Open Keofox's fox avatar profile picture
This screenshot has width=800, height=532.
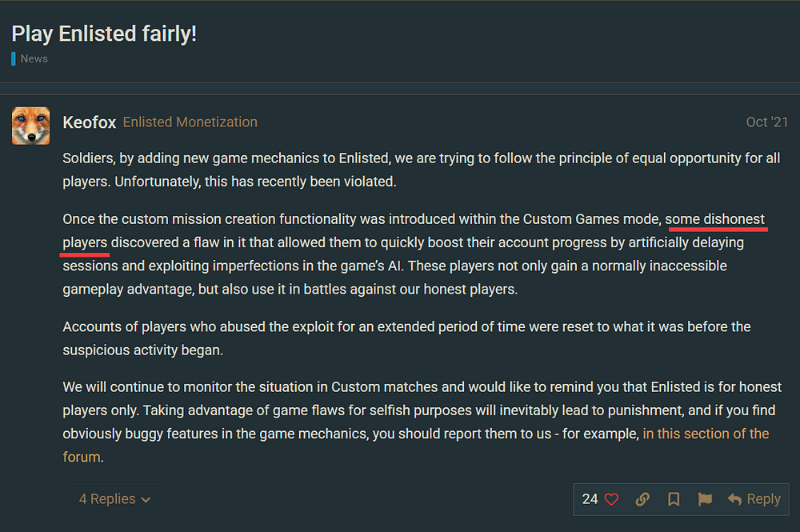[31, 126]
